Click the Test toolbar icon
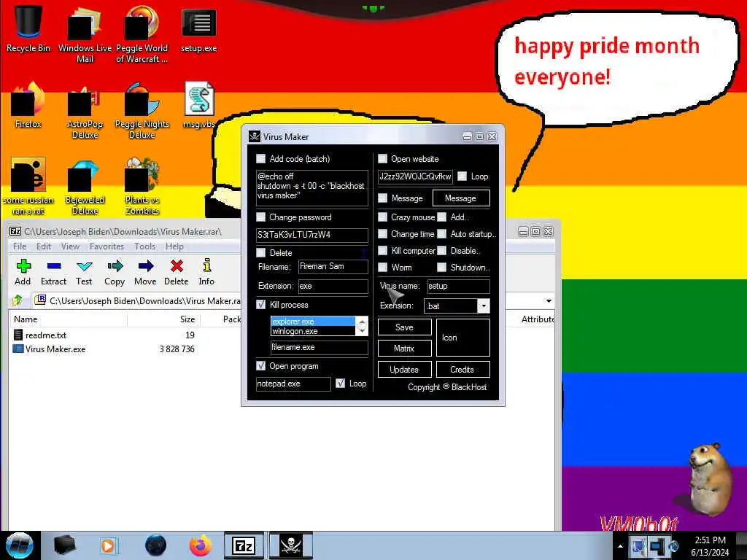 [84, 272]
